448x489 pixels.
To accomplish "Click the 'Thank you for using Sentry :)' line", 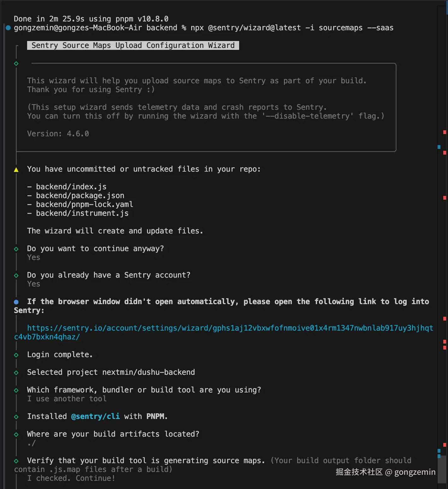I will tap(91, 90).
